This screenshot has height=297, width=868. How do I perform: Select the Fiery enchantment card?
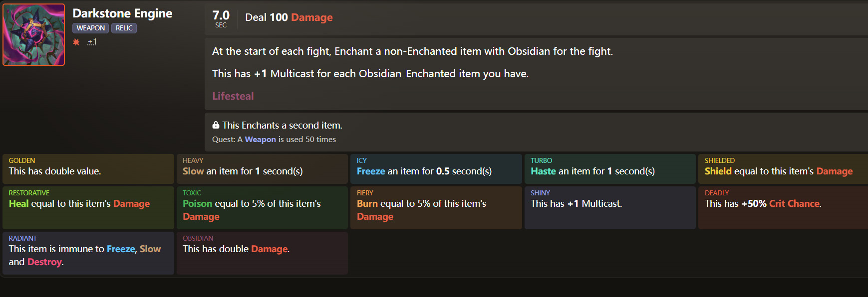[x=436, y=207]
